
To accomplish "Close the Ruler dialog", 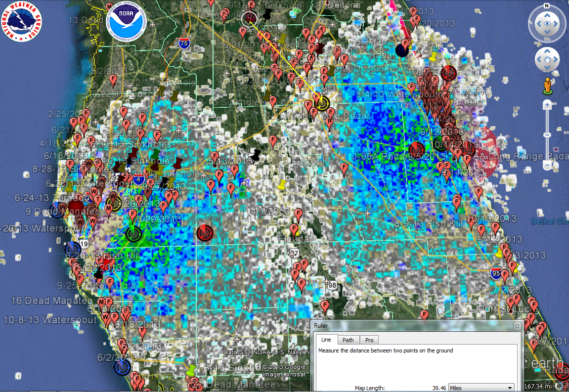I will (517, 326).
